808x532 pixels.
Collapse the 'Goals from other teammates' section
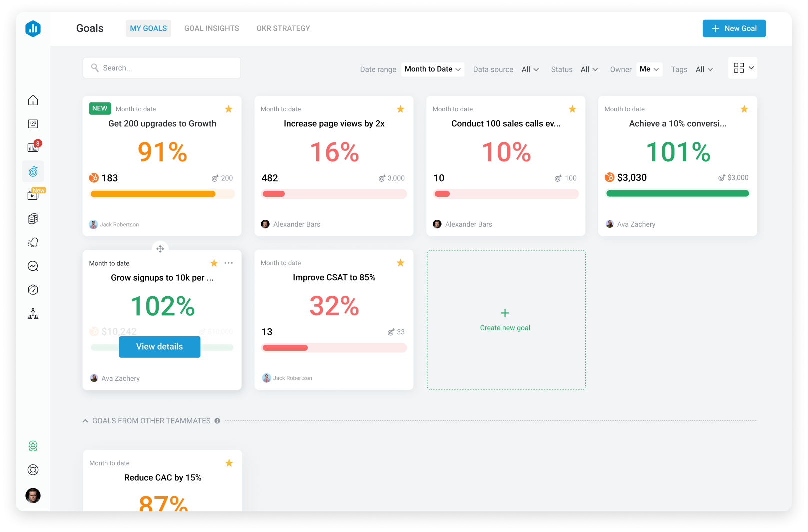pyautogui.click(x=85, y=420)
